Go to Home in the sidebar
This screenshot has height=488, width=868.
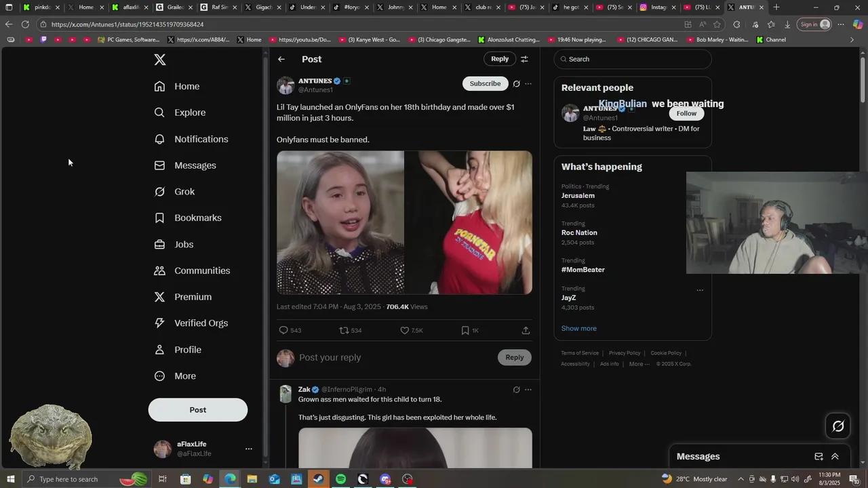(x=176, y=86)
